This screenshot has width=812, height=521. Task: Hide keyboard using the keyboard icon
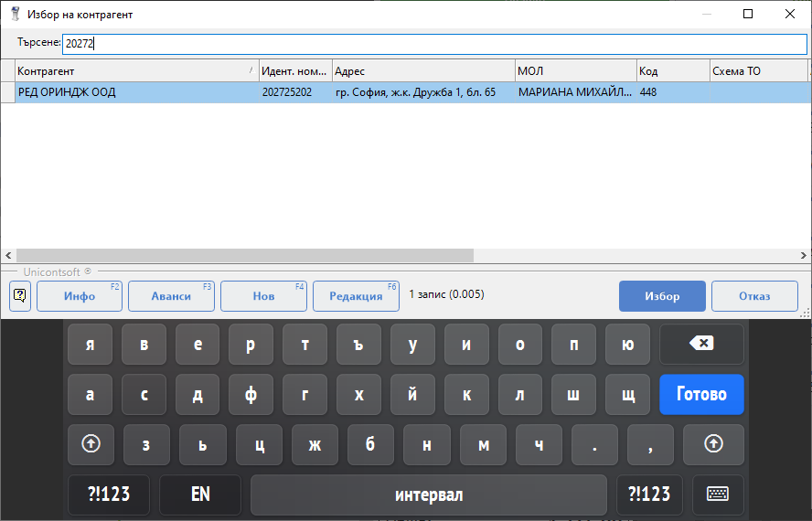[x=718, y=494]
